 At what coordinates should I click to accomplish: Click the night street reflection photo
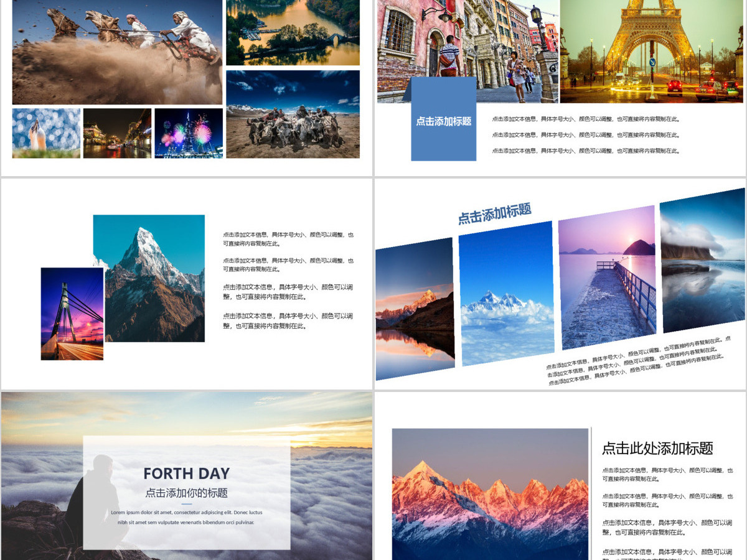tap(117, 133)
